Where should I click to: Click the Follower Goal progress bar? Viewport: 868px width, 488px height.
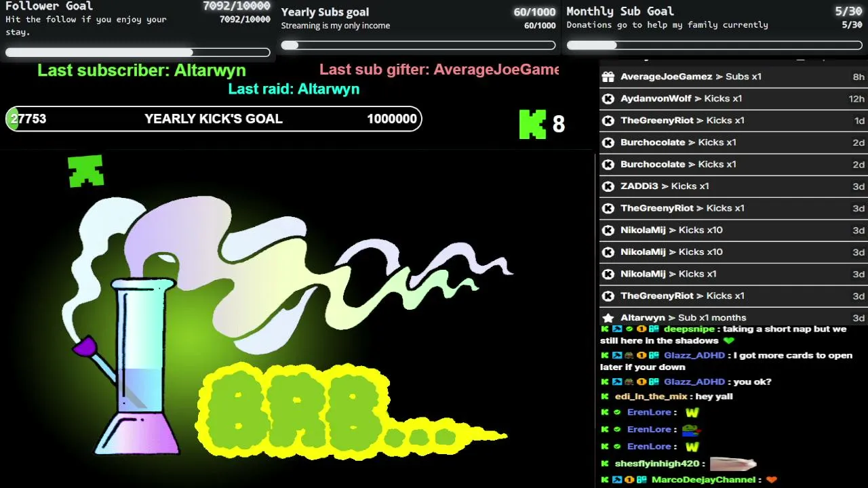138,52
